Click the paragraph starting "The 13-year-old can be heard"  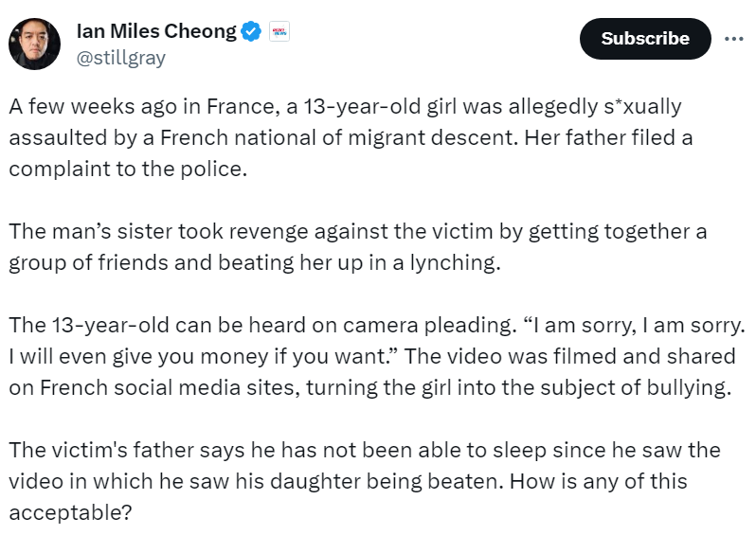click(x=377, y=356)
